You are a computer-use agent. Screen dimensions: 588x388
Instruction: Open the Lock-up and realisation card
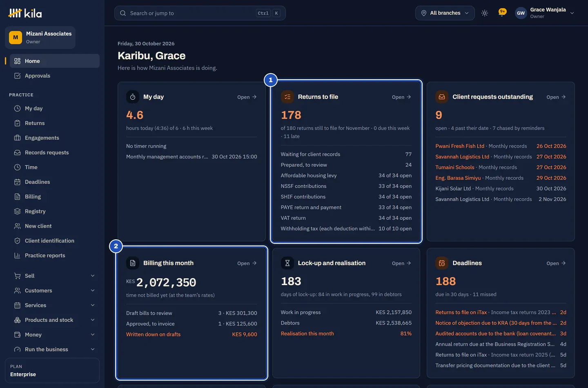coord(401,263)
